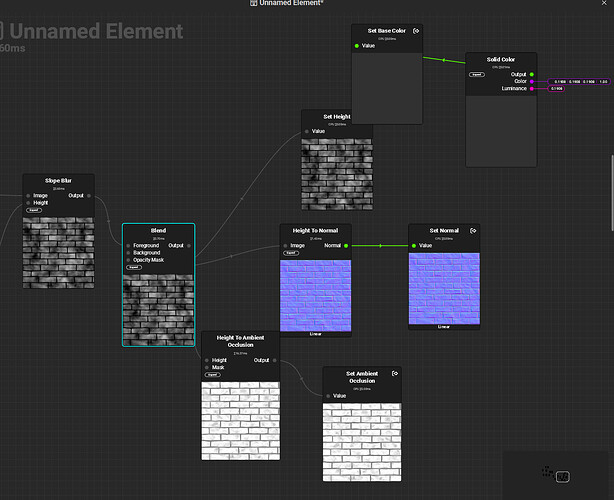Screen dimensions: 614x500
Task: Click the export icon on Set Ambient Occlusion node
Action: pos(394,374)
